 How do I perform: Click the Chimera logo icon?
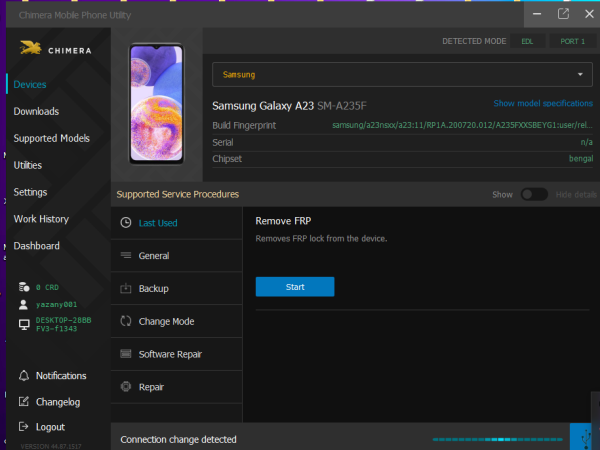point(31,48)
